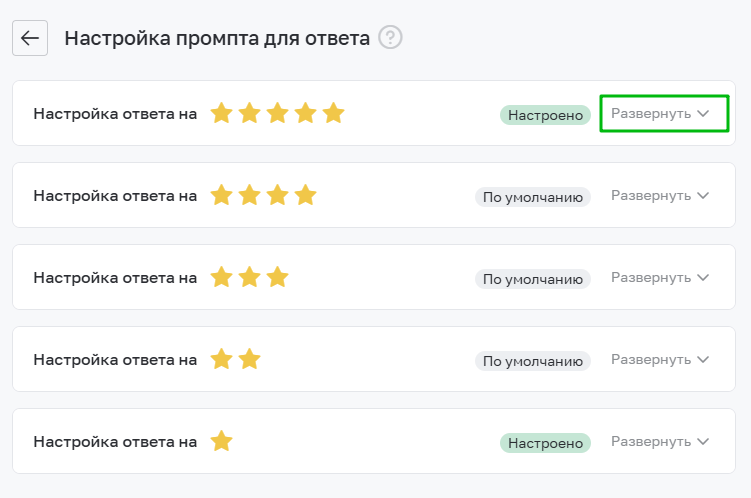
Task: Click the two-star rating icons
Action: (x=235, y=359)
